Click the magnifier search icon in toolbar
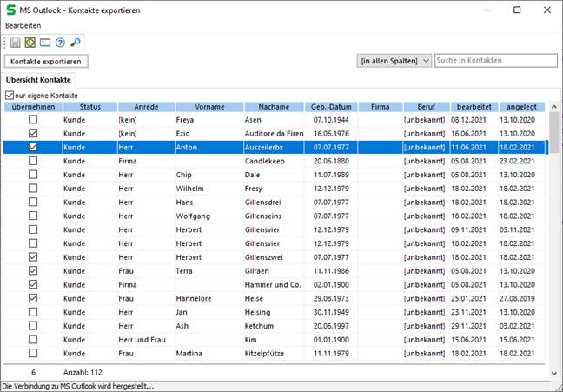 76,42
